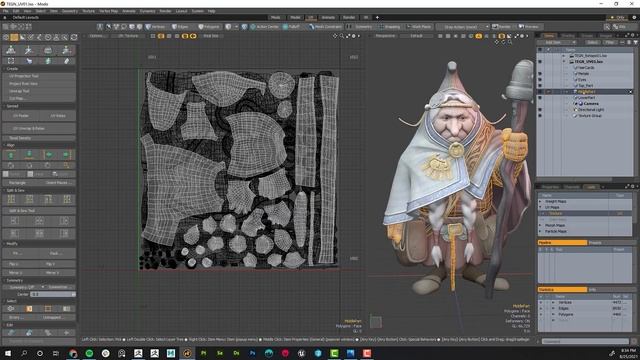
Task: Switch to the Model layout tab
Action: (295, 18)
